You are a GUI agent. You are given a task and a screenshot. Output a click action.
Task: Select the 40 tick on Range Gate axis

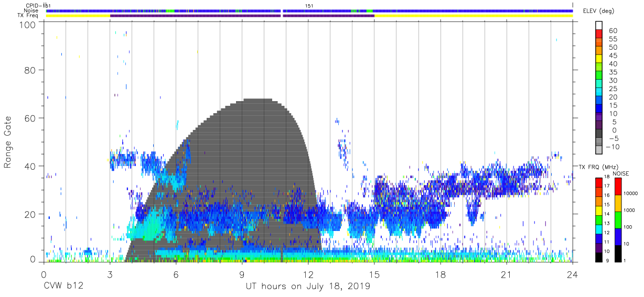point(30,167)
